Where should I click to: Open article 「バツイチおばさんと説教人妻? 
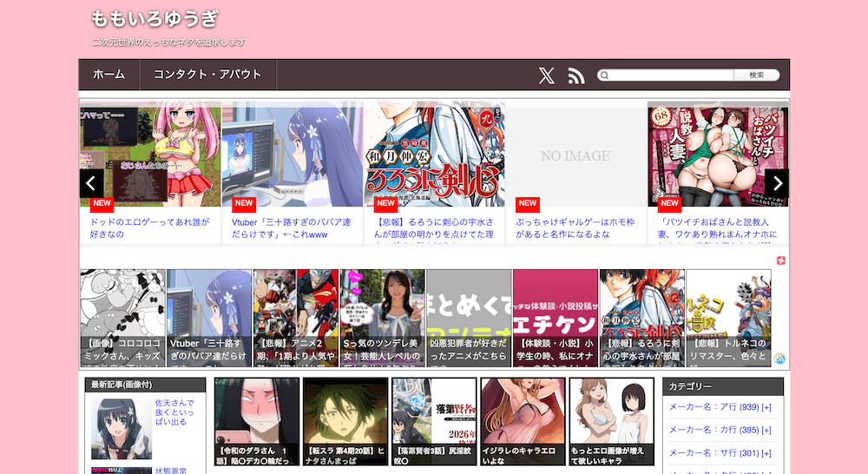pyautogui.click(x=718, y=228)
